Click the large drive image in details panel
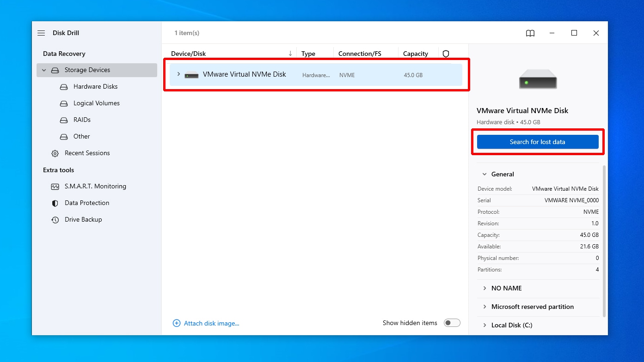The height and width of the screenshot is (362, 644). tap(538, 79)
